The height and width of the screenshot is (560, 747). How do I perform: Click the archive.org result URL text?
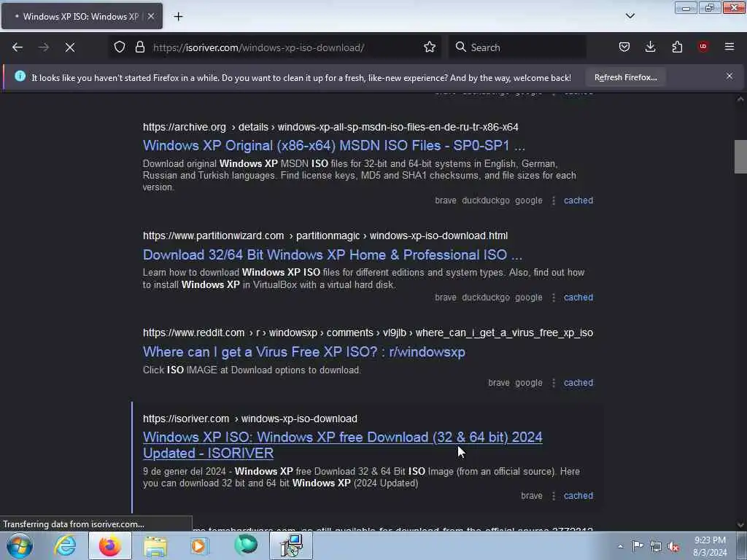[x=330, y=127]
